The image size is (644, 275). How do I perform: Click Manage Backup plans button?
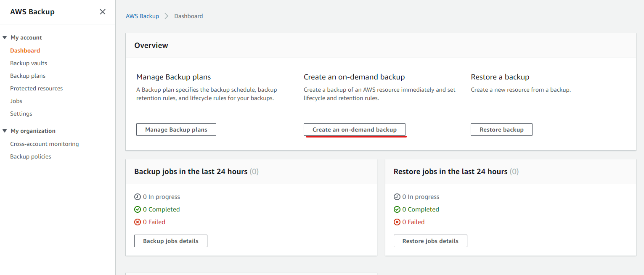176,130
